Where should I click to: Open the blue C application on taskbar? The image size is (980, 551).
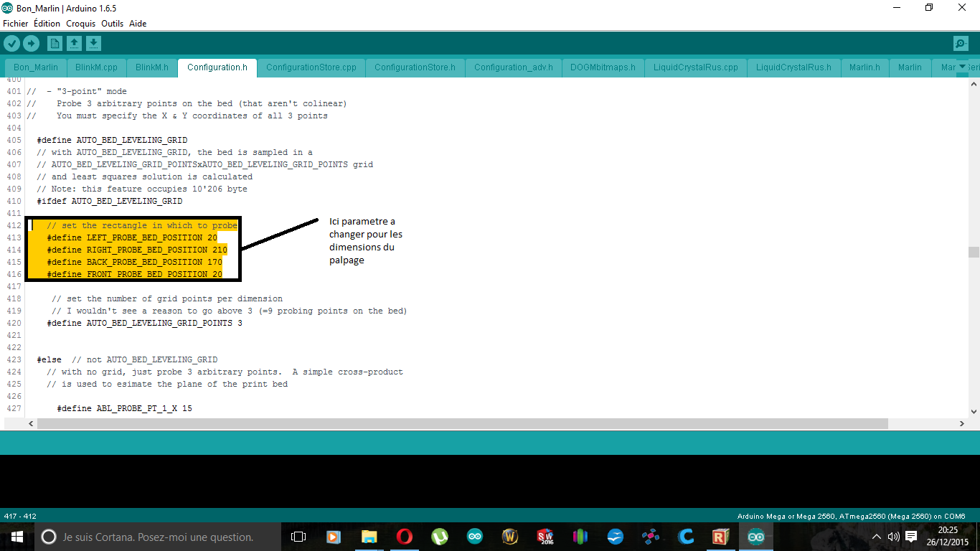coord(686,537)
